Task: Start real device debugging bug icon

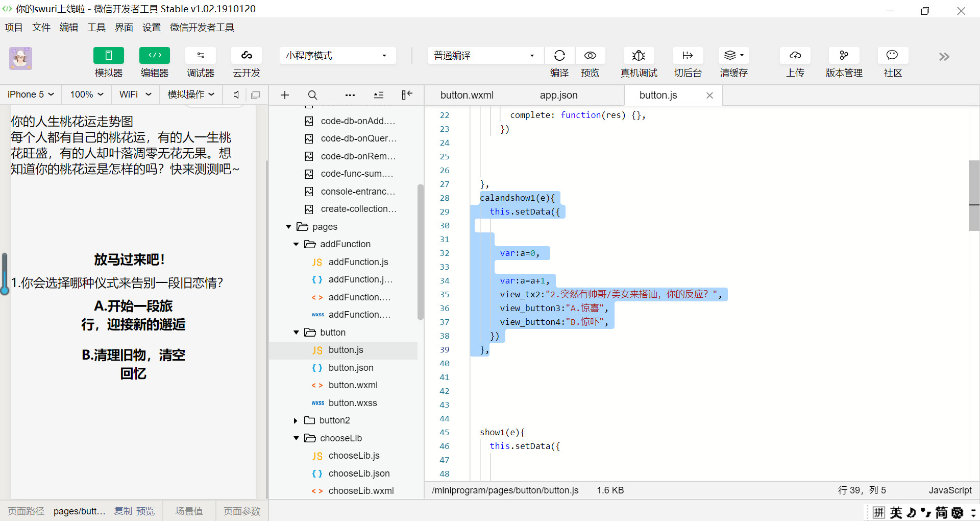Action: [x=639, y=56]
